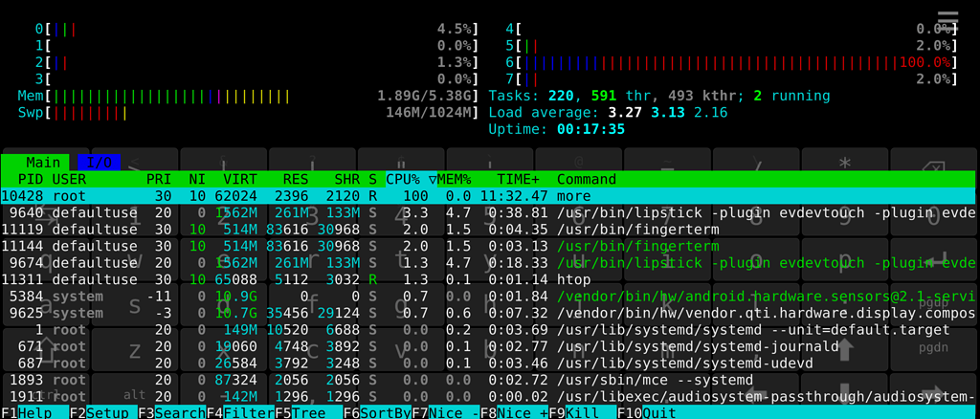The height and width of the screenshot is (419, 980).
Task: Sort by the Command column header
Action: [587, 179]
